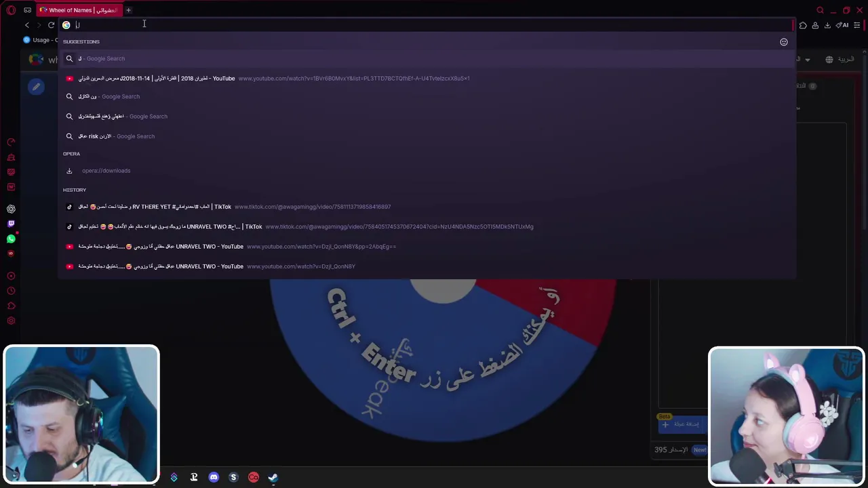Open the Usage bookmark in bookmarks bar
This screenshot has height=488, width=868.
[41, 40]
